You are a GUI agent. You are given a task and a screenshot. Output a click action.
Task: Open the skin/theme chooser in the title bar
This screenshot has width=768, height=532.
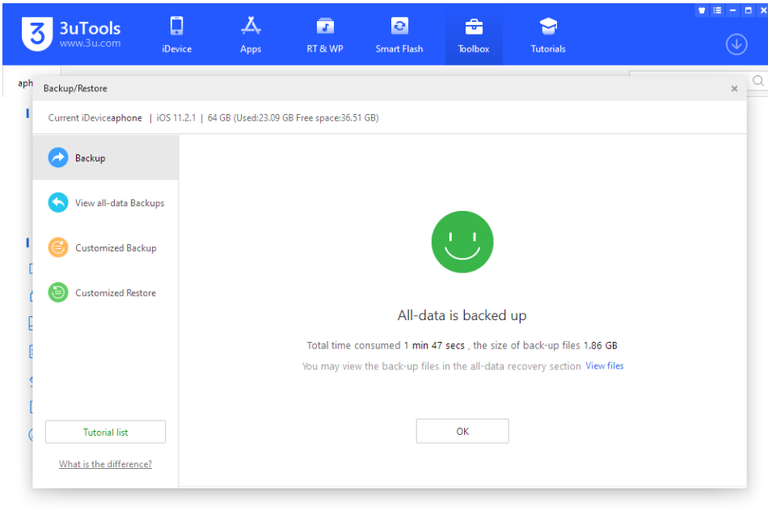(702, 11)
